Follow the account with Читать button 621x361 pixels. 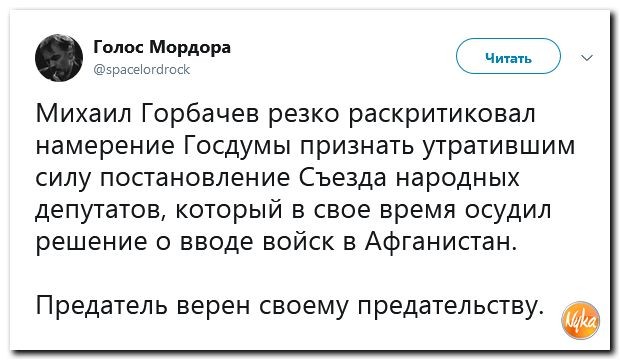pyautogui.click(x=508, y=56)
